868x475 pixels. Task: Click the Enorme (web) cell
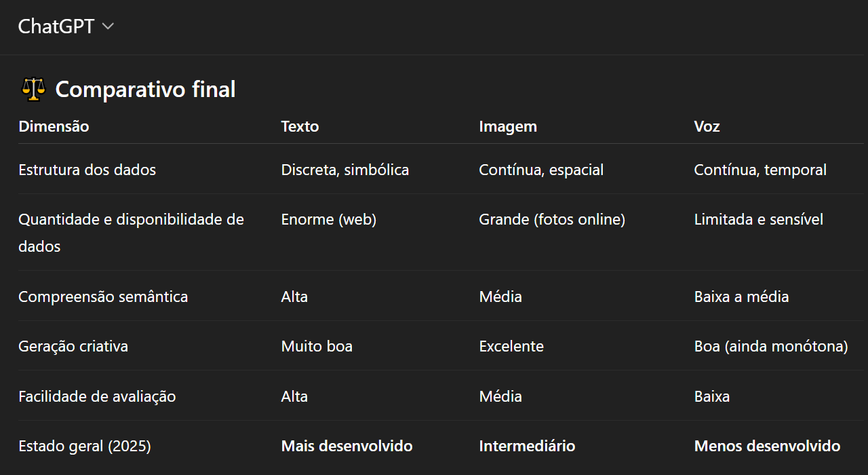[329, 219]
